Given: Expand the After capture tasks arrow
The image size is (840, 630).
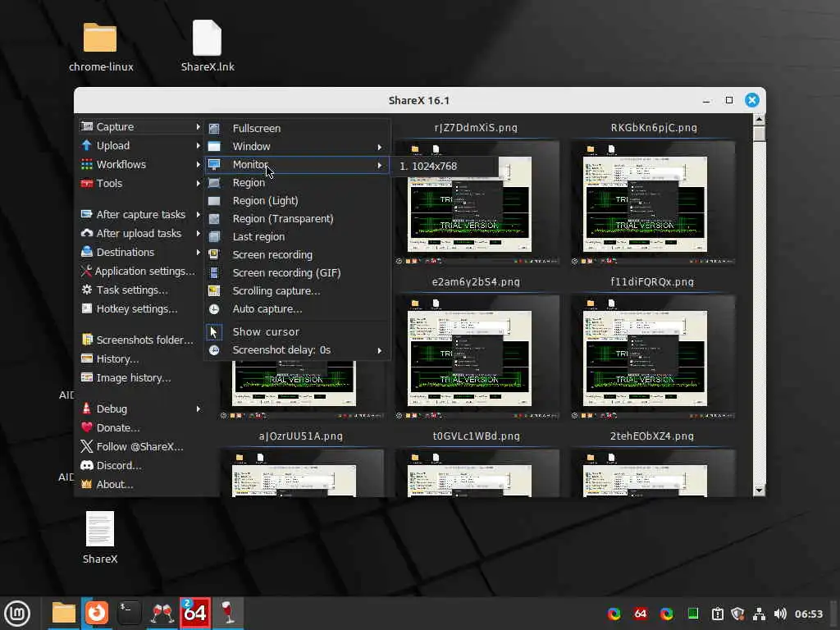Looking at the screenshot, I should coord(199,214).
